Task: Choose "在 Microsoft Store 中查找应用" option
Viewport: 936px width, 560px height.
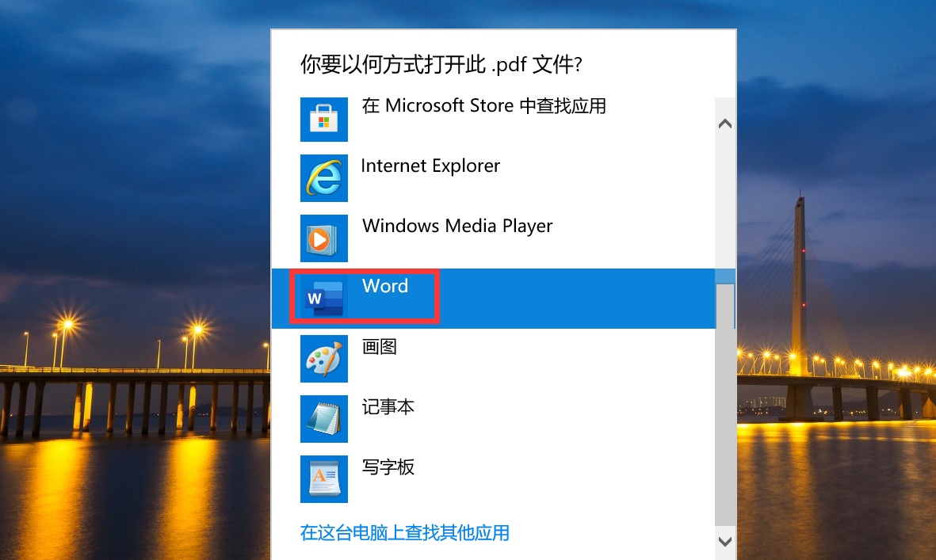Action: [483, 106]
